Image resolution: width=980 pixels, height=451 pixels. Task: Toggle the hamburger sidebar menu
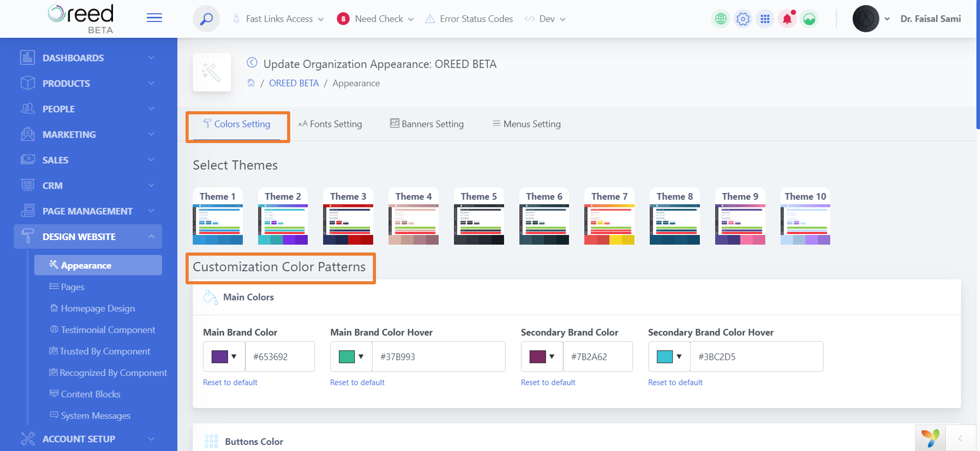[154, 18]
